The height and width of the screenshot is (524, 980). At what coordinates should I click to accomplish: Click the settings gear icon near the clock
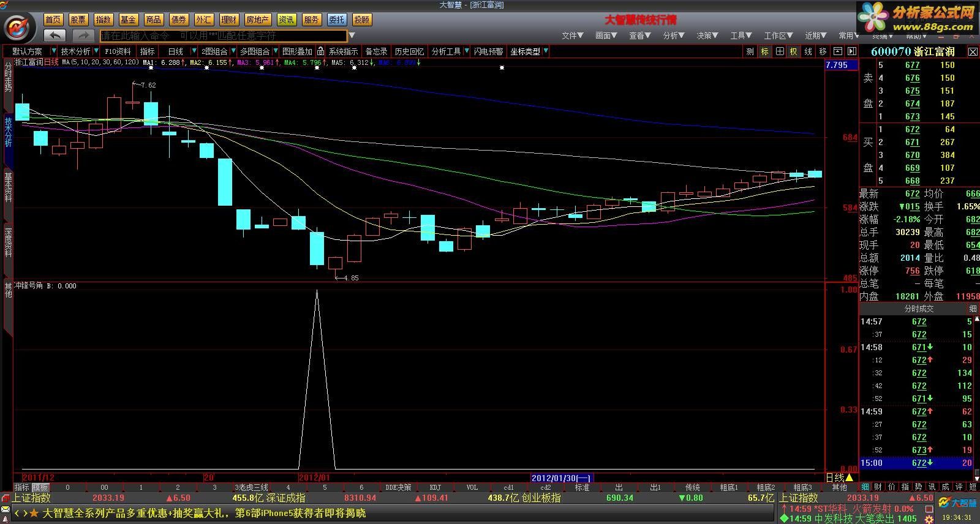click(x=929, y=519)
